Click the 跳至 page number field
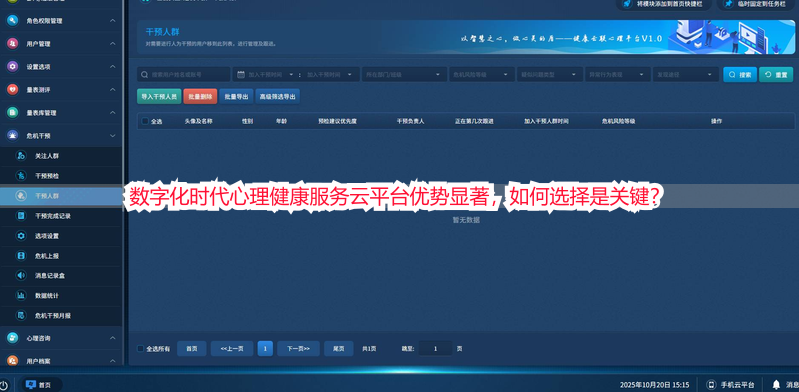Viewport: 799px width, 392px height. [x=435, y=349]
